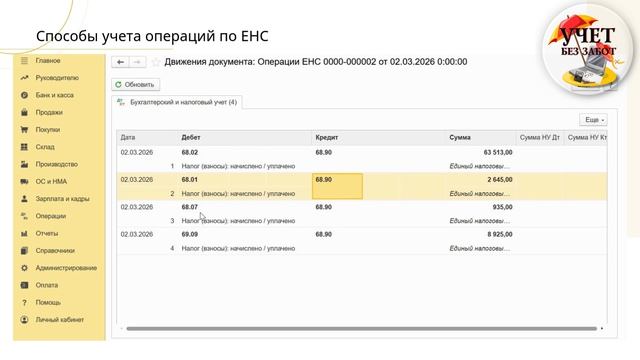Click the Склад icon
Image resolution: width=640 pixels, height=360 pixels.
(x=24, y=147)
